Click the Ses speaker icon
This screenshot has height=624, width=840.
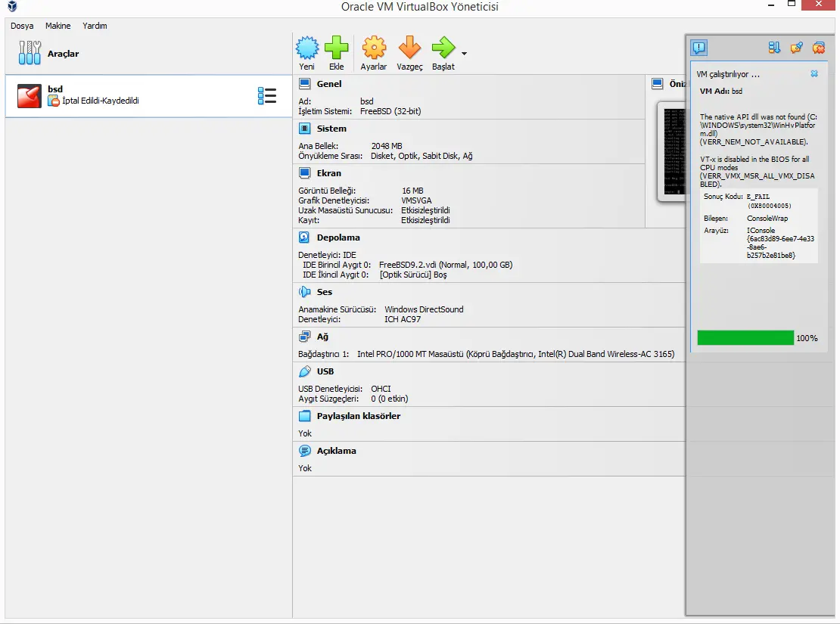tap(305, 292)
